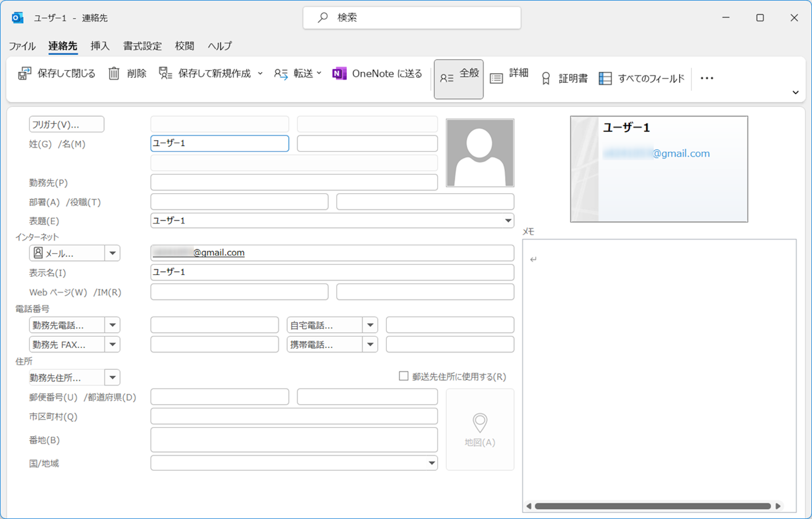
Task: Open the File menu
Action: (22, 46)
